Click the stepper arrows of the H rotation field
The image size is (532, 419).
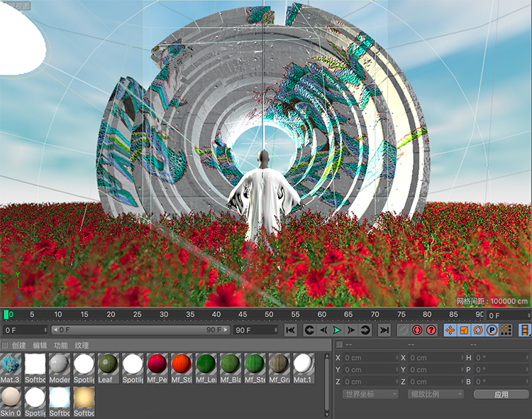[x=526, y=358]
